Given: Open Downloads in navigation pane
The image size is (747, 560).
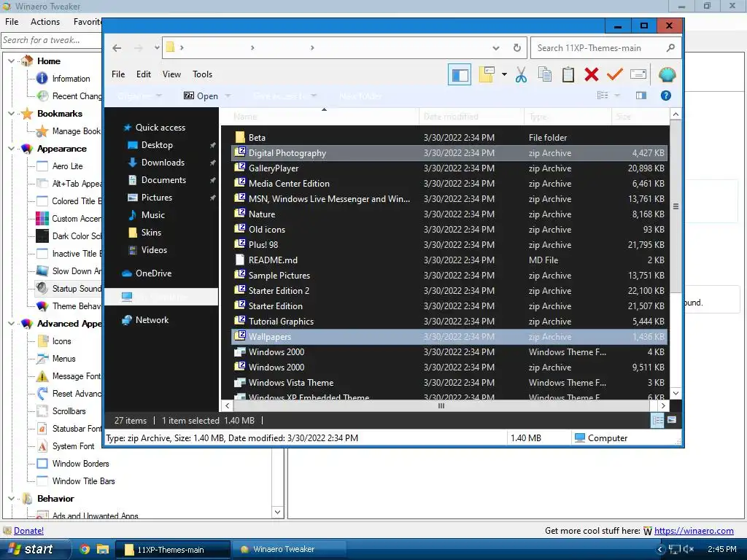Looking at the screenshot, I should coord(163,163).
